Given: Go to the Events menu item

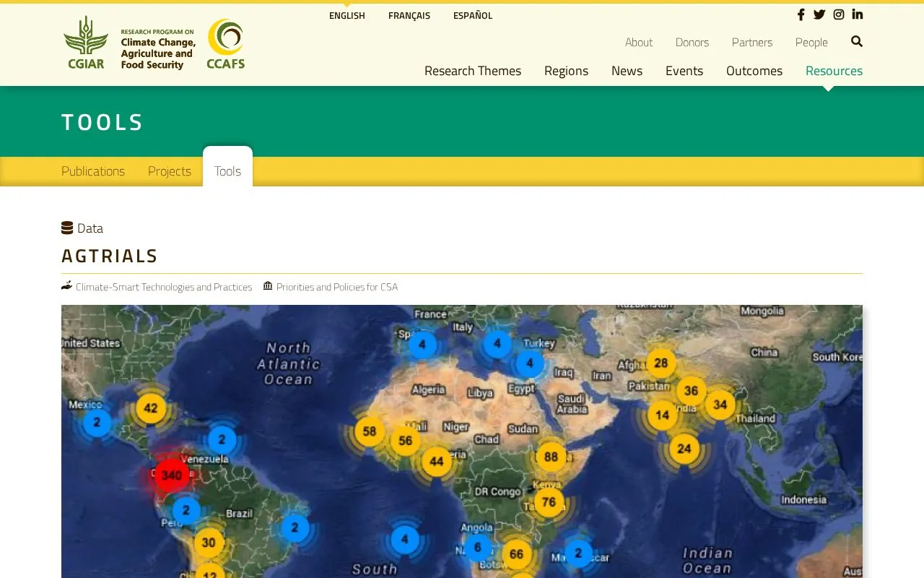Looking at the screenshot, I should tap(684, 71).
